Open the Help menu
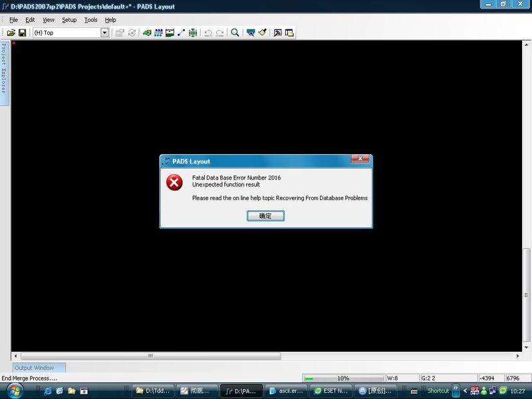This screenshot has width=532, height=399. click(110, 20)
